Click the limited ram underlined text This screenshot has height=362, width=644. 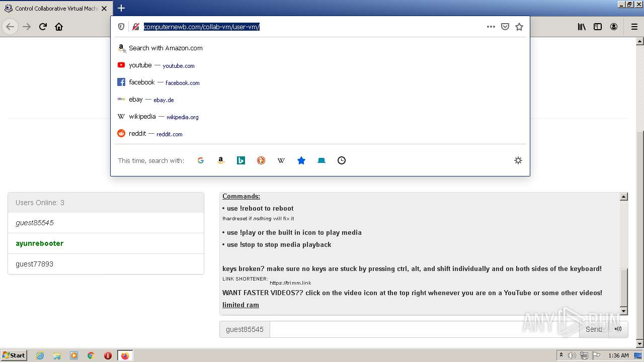point(240,305)
